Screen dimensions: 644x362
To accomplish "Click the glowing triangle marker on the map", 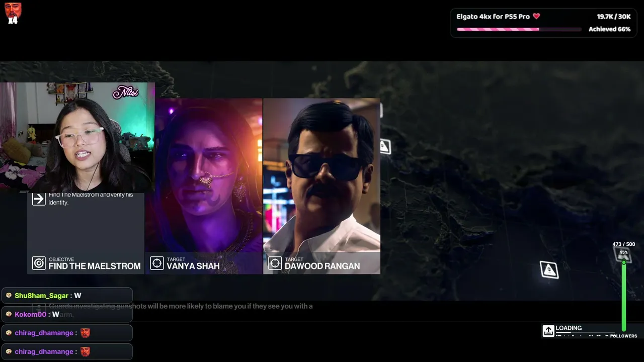I will click(549, 269).
